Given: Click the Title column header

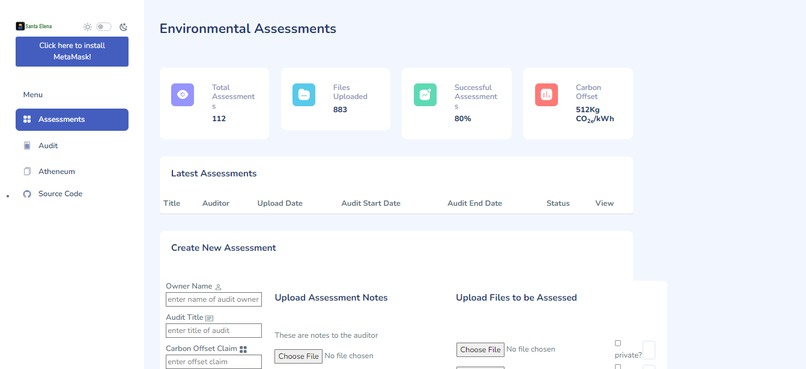Looking at the screenshot, I should (x=172, y=203).
